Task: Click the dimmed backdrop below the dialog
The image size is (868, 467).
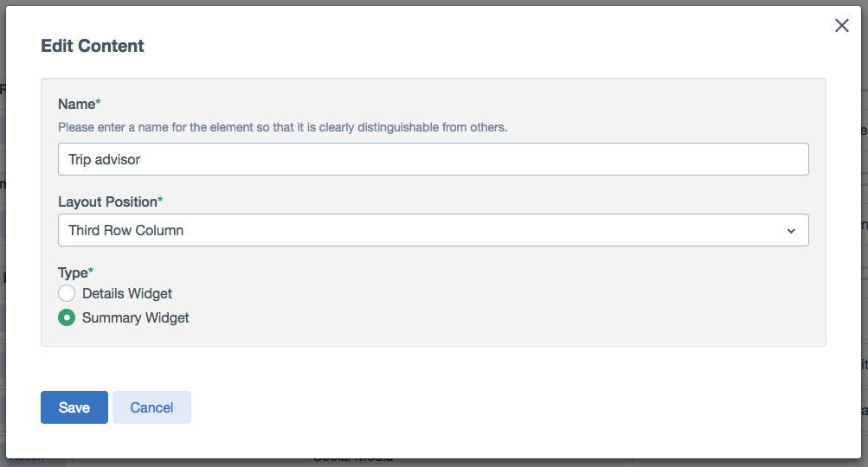Action: (434, 464)
